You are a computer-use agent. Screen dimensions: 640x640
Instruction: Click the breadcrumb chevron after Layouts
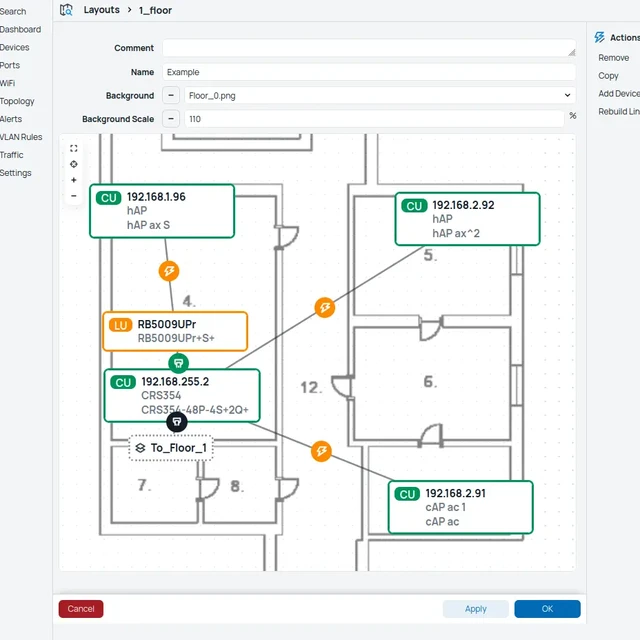point(129,10)
